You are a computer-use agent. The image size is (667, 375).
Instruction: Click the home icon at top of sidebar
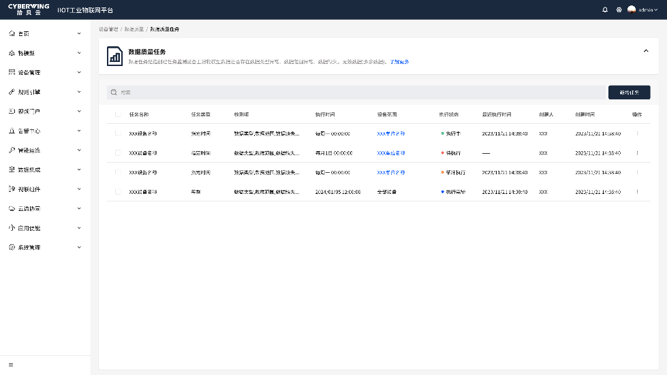point(12,33)
